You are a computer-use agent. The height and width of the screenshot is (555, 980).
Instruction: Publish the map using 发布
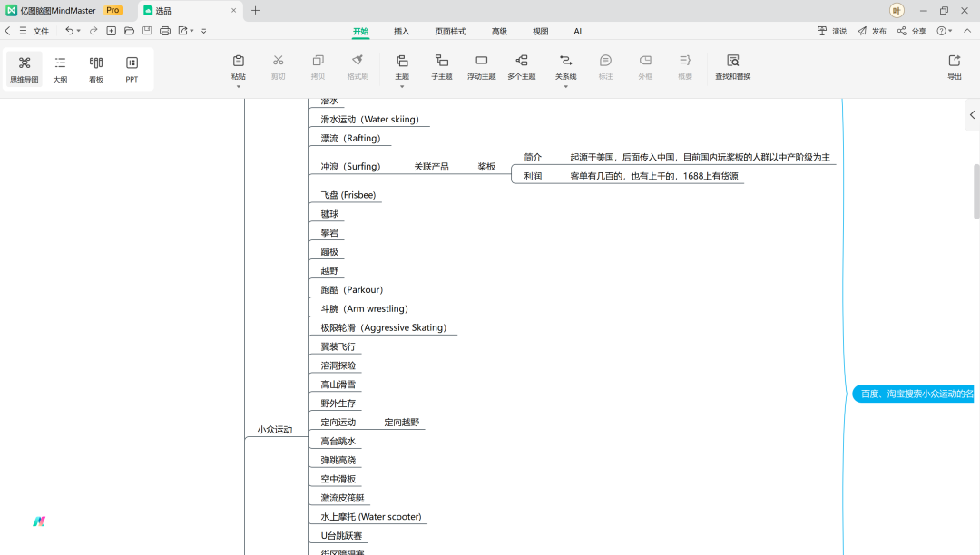873,30
